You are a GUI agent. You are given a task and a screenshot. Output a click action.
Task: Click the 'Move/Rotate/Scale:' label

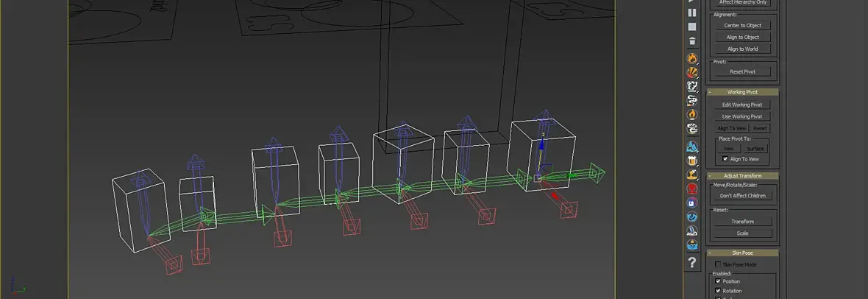point(735,185)
